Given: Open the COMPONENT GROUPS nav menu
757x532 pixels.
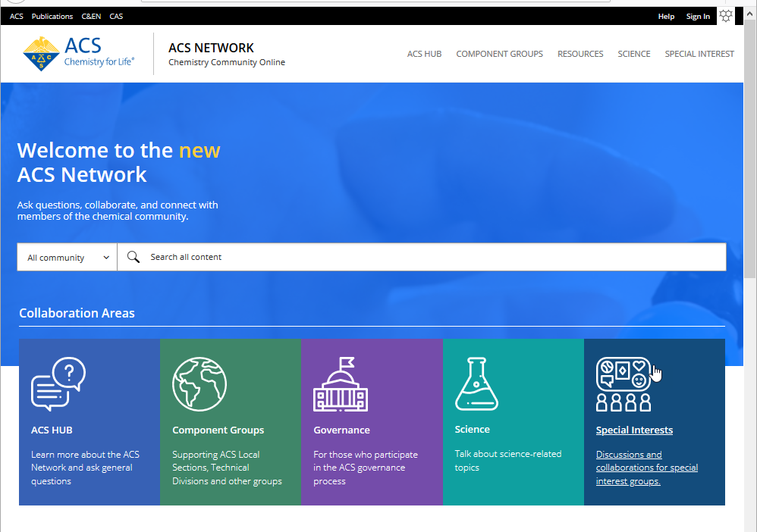Looking at the screenshot, I should 499,54.
